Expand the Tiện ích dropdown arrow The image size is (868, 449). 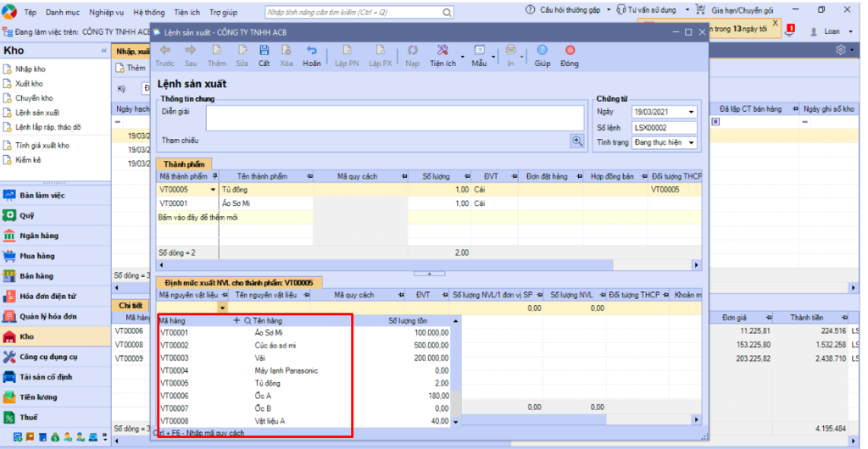tap(463, 57)
